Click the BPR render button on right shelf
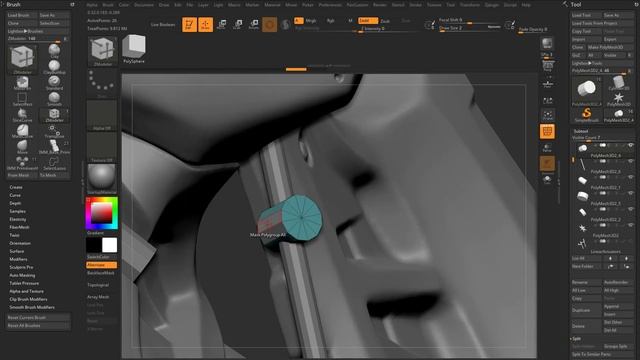 (547, 43)
